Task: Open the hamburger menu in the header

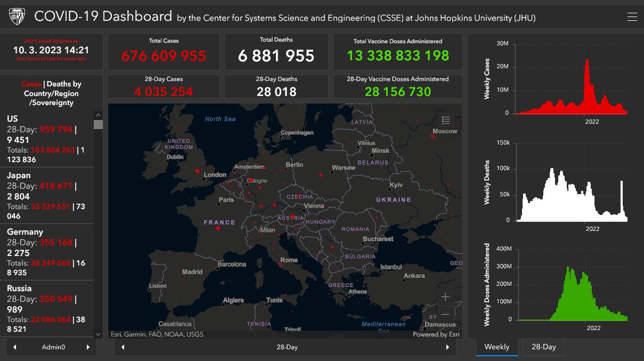Action: (632, 17)
